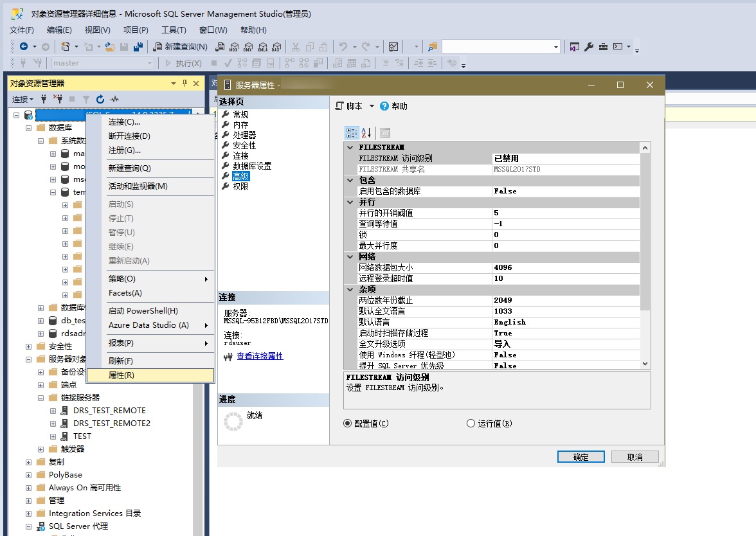The width and height of the screenshot is (756, 536).
Task: Select the 处理器 page
Action: [244, 135]
